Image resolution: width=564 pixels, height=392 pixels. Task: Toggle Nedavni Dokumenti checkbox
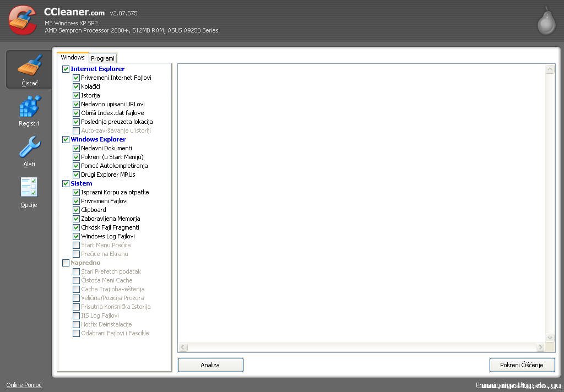coord(76,148)
